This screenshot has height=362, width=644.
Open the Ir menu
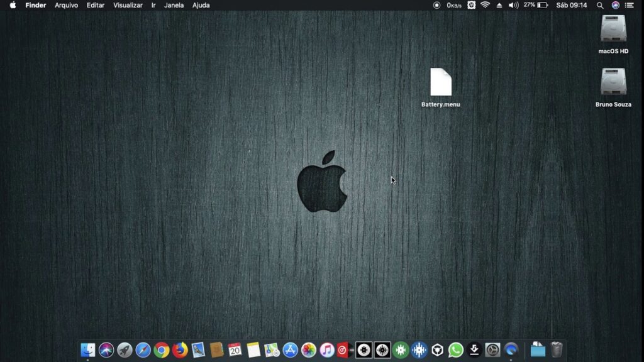[153, 5]
